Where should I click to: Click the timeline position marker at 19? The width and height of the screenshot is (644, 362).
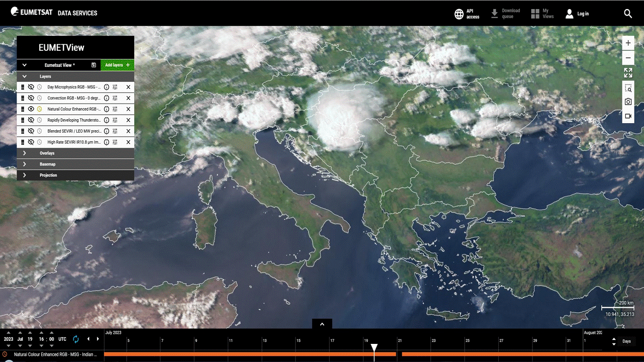click(x=374, y=348)
